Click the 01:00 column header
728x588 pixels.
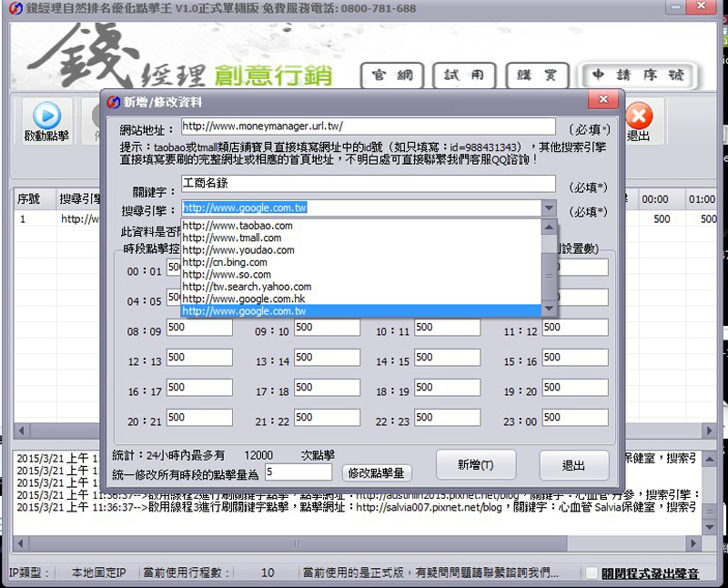coord(702,199)
